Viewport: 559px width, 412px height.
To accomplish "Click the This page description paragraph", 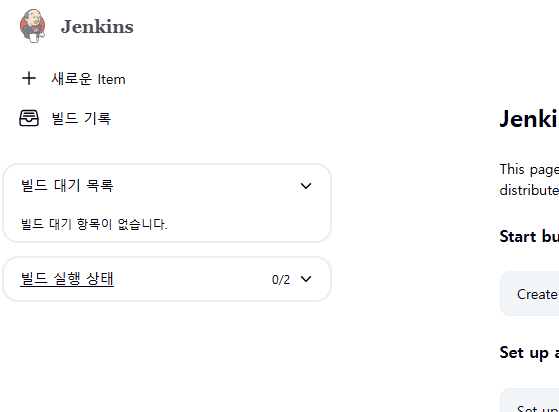I will 529,180.
